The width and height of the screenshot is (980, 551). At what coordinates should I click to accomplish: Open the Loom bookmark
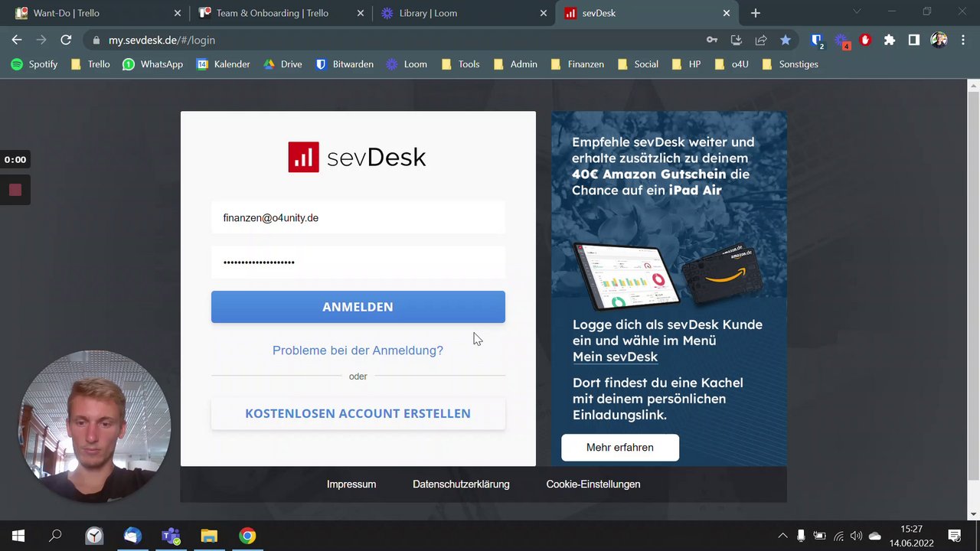(407, 64)
